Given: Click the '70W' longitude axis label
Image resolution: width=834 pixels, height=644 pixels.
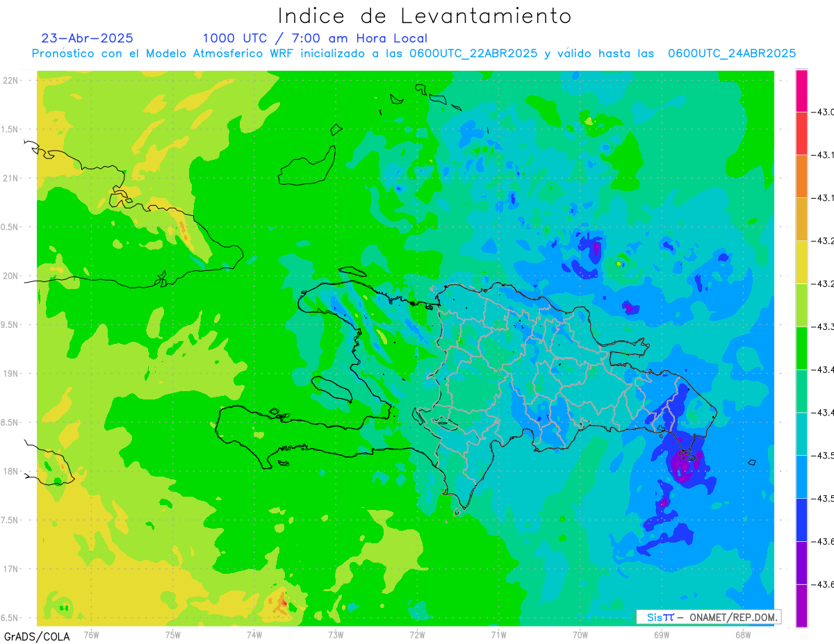Looking at the screenshot, I should pos(580,634).
